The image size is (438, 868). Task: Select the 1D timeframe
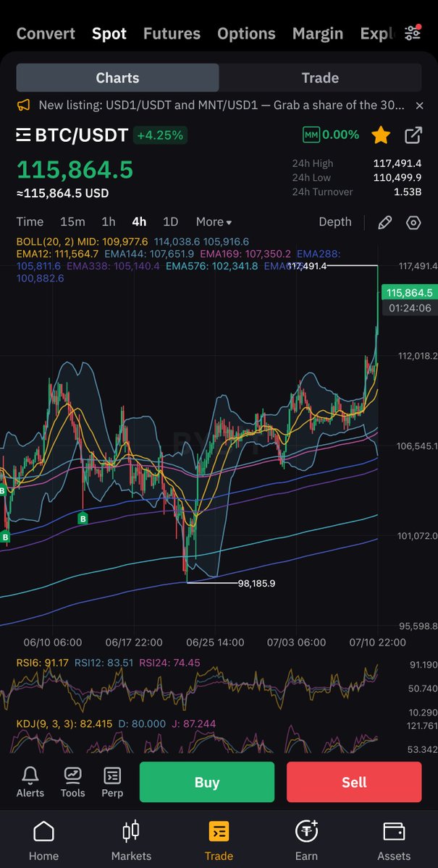click(x=170, y=222)
